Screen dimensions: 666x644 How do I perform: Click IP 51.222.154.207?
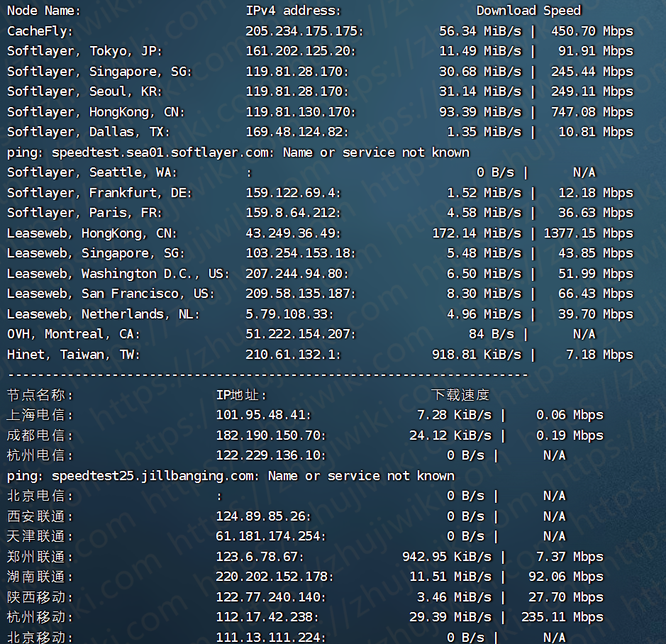[x=300, y=334]
